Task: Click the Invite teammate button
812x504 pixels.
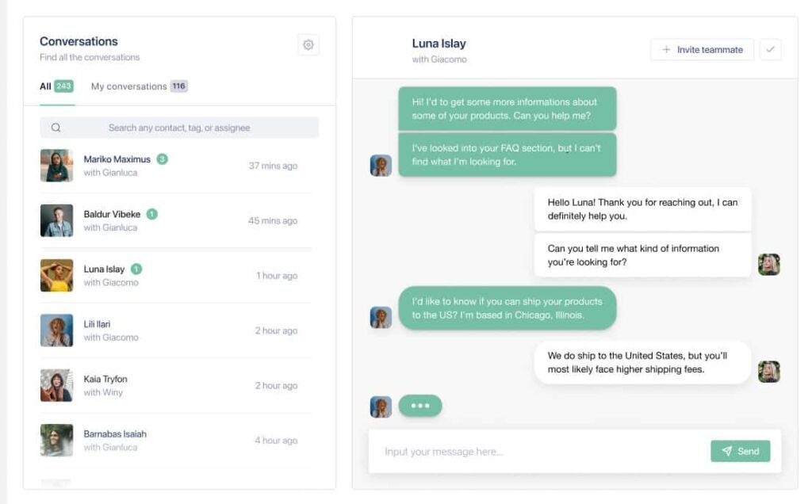Action: point(702,49)
